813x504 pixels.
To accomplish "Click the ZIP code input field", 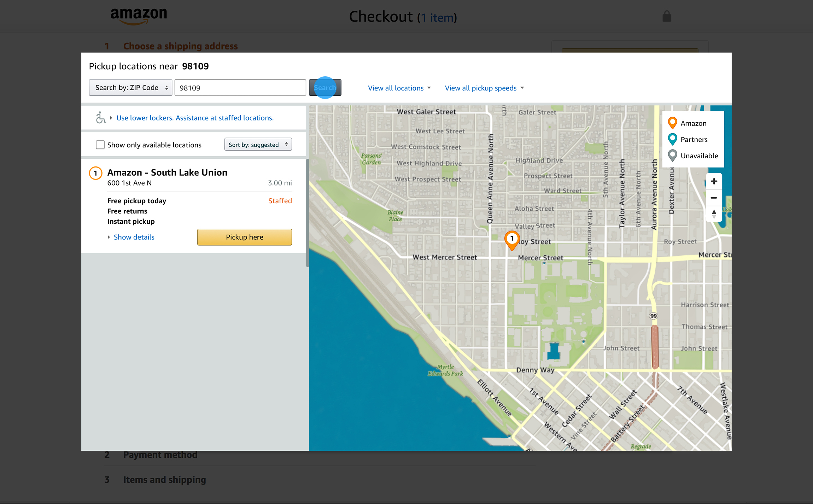I will (x=240, y=88).
